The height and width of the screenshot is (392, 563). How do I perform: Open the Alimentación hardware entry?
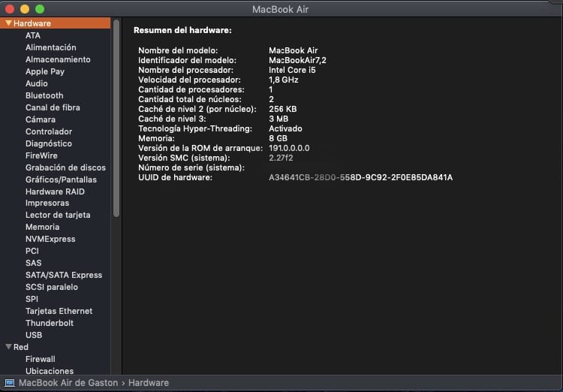50,47
